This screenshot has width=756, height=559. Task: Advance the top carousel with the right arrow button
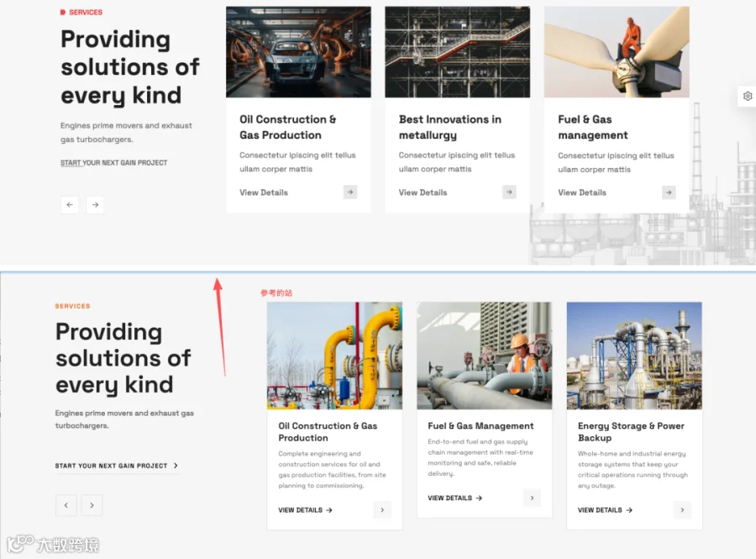pyautogui.click(x=96, y=205)
